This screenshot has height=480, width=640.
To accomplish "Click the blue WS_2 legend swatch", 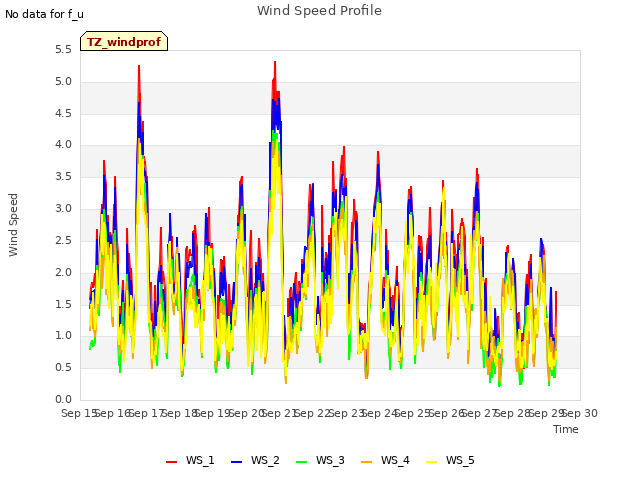I will click(236, 461).
